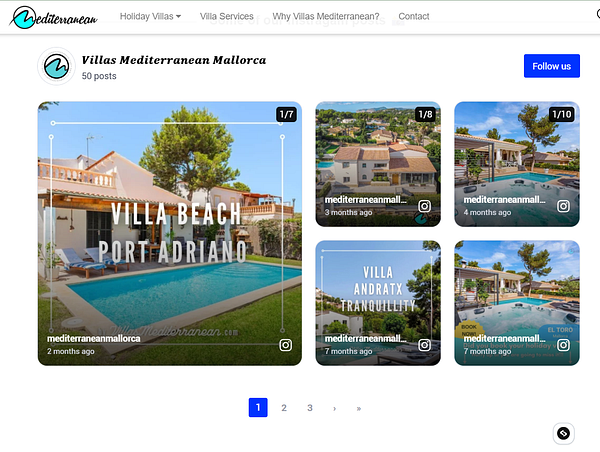Open the round Villas Mediterranean profile avatar
The width and height of the screenshot is (600, 452).
point(56,66)
